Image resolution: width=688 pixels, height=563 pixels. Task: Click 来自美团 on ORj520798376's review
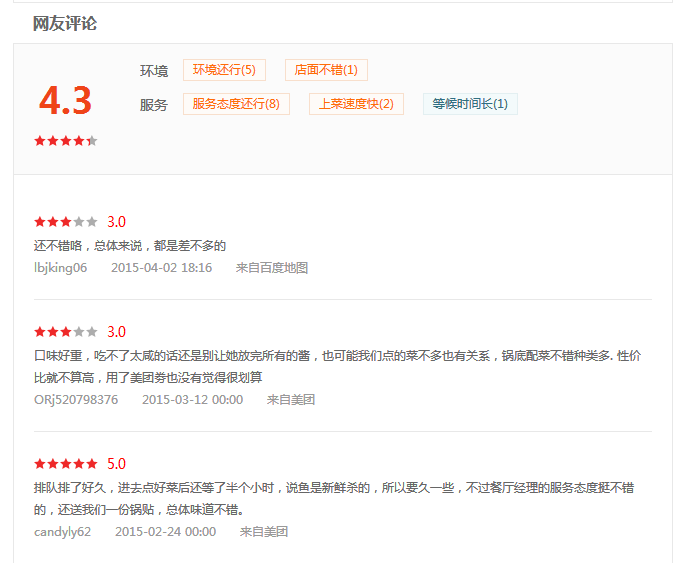291,400
